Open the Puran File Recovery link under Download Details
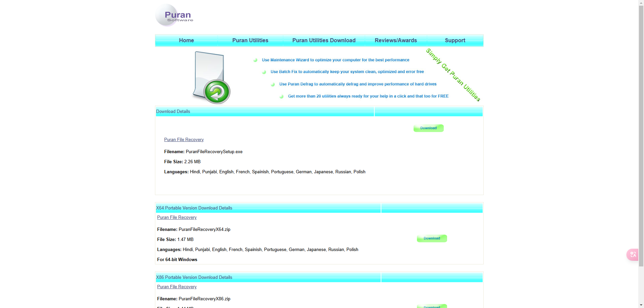This screenshot has width=644, height=308. 184,140
